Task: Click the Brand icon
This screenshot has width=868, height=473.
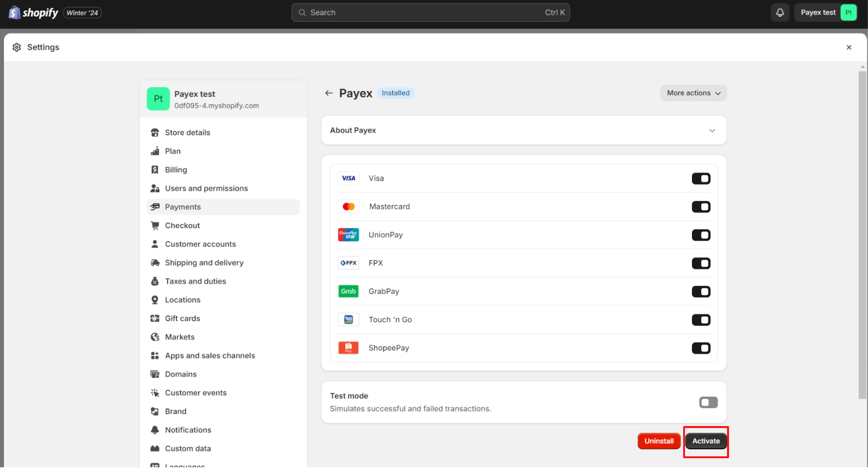Action: click(x=155, y=411)
